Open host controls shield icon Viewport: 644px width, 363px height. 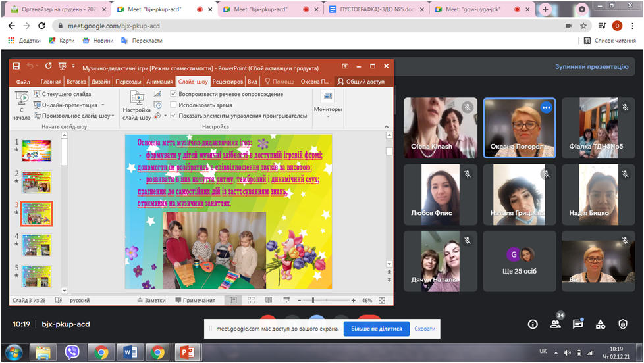click(623, 324)
